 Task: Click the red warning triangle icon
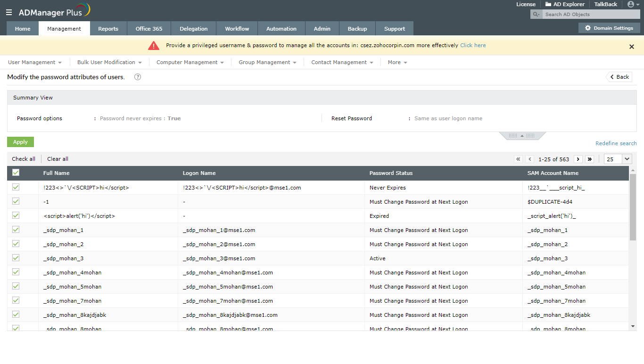coord(154,45)
